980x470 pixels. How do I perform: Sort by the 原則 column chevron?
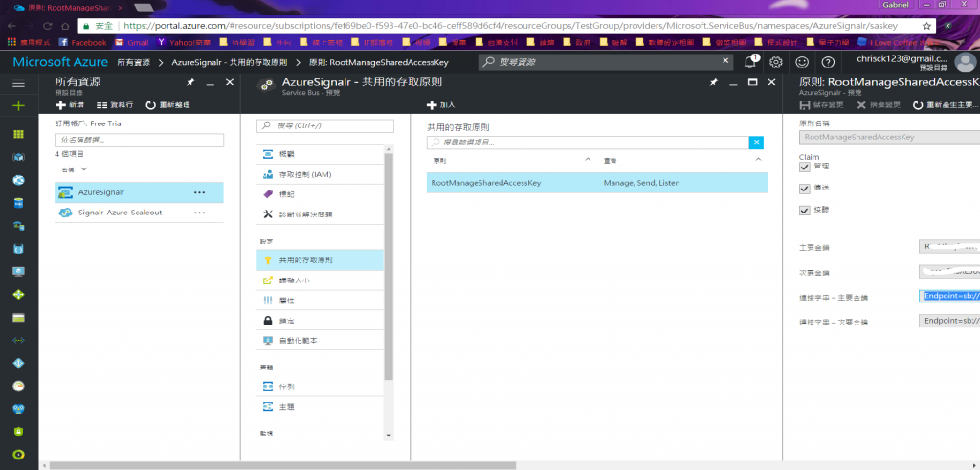coord(588,160)
